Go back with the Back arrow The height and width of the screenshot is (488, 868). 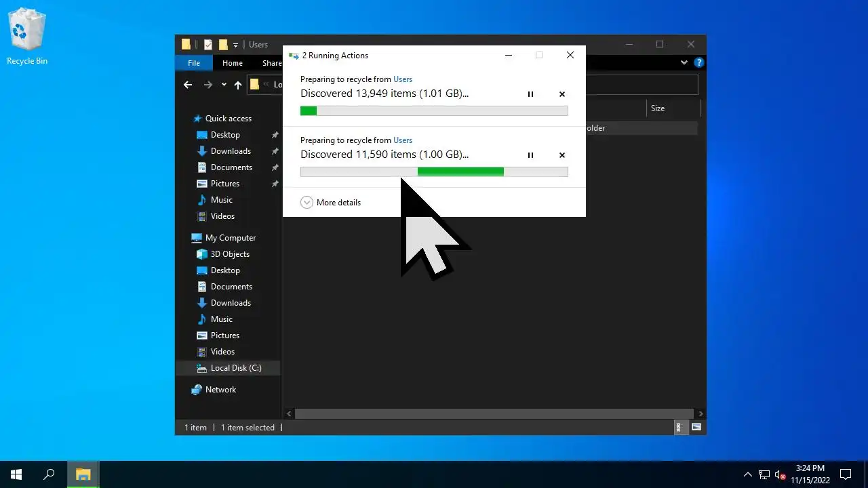(188, 85)
